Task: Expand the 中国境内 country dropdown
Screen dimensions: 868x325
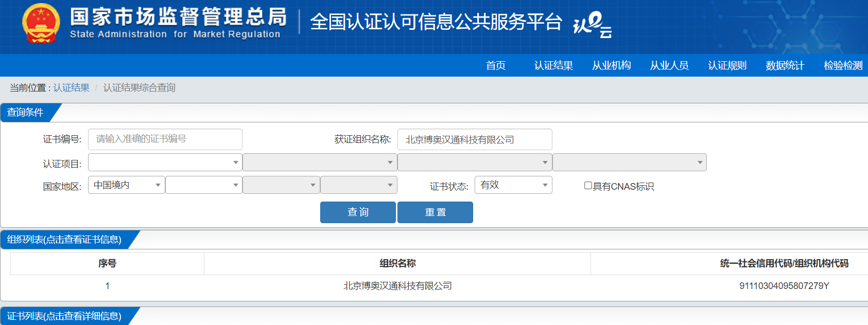Action: pos(127,185)
